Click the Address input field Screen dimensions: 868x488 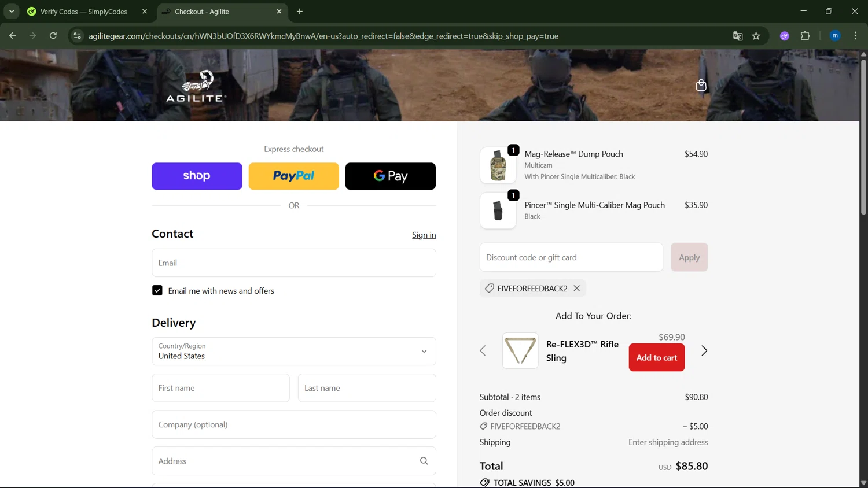294,461
